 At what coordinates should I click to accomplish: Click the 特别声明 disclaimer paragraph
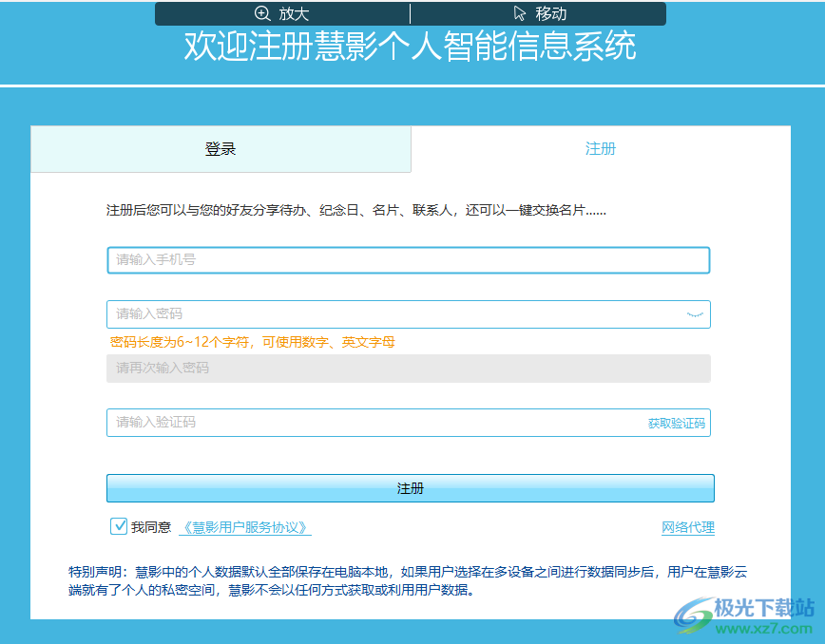coord(408,581)
